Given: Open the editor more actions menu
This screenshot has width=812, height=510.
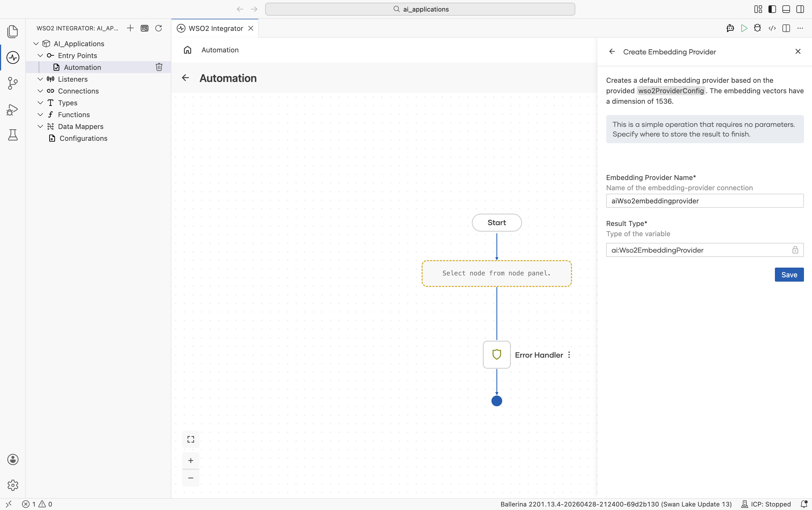Looking at the screenshot, I should [x=800, y=28].
